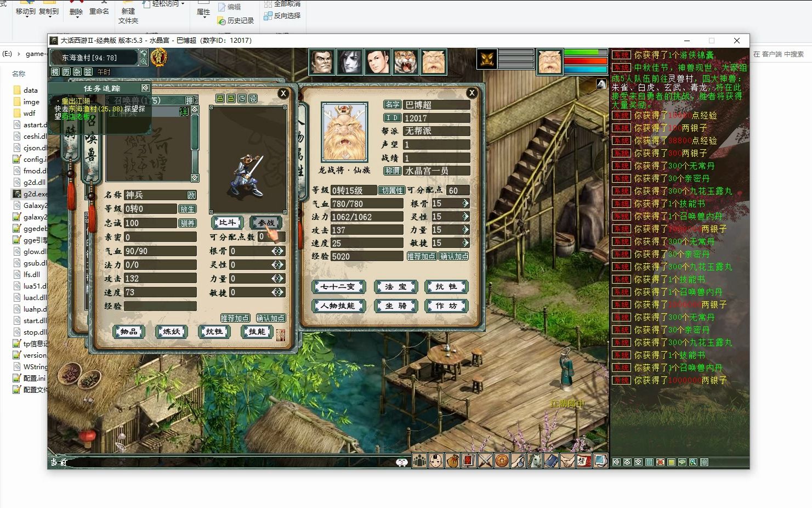Toggle the red crossed chat filter icon
Screen dimensions: 812x508
pyautogui.click(x=660, y=462)
